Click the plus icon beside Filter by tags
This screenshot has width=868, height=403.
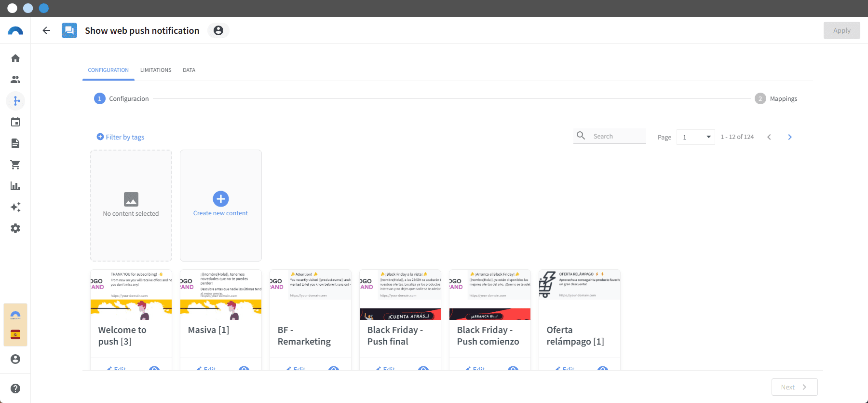[x=100, y=137]
